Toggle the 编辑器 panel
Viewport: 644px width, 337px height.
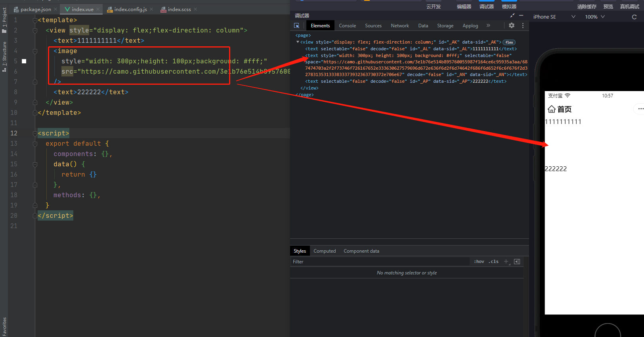click(x=464, y=6)
